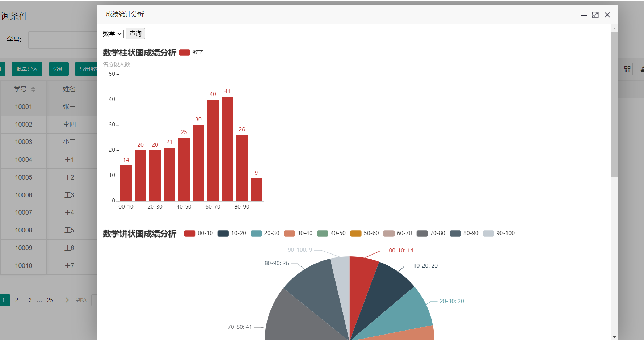
Task: Toggle the 10-20 legend on the pie chart
Action: pyautogui.click(x=232, y=233)
